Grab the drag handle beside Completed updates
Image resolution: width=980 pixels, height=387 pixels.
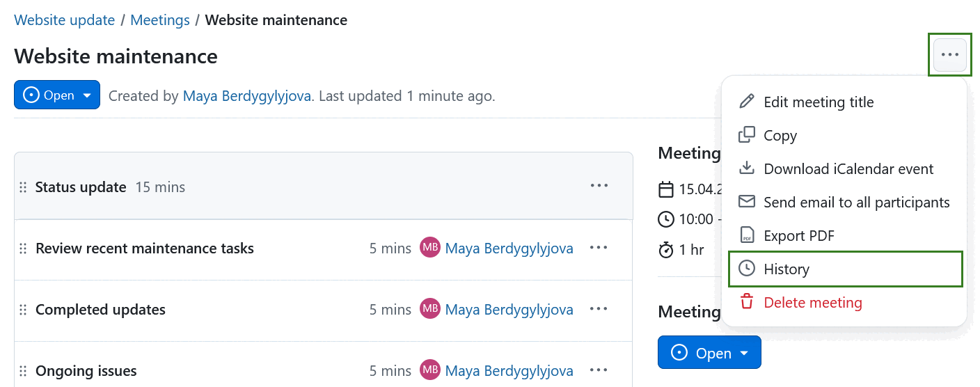click(x=23, y=310)
